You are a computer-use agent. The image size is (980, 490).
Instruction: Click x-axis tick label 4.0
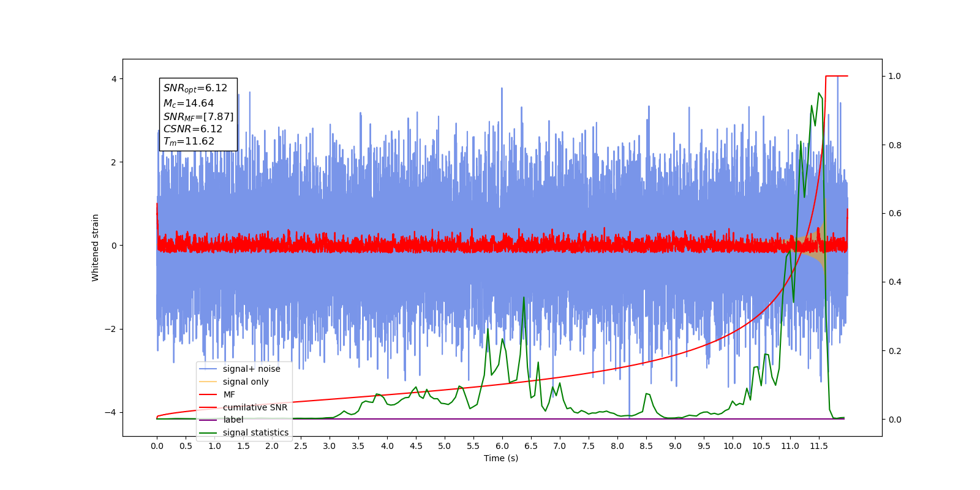pyautogui.click(x=387, y=446)
